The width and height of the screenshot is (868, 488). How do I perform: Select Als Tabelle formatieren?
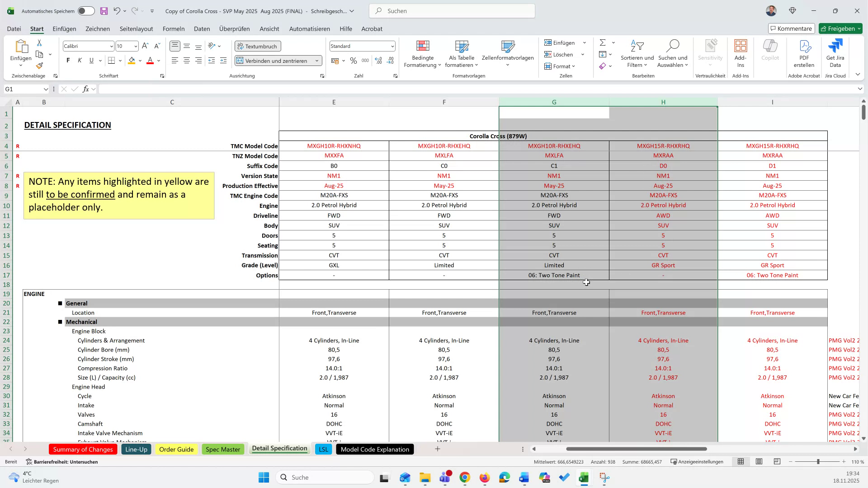point(461,53)
